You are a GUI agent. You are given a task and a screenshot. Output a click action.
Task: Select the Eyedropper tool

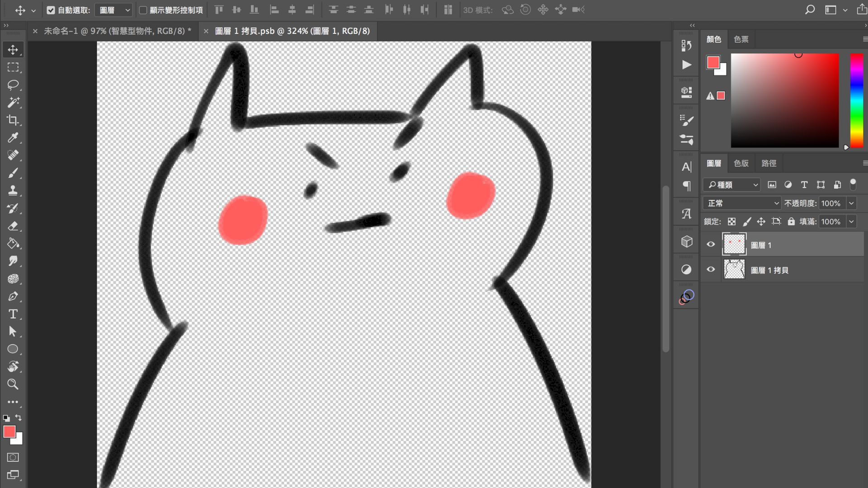pyautogui.click(x=13, y=137)
